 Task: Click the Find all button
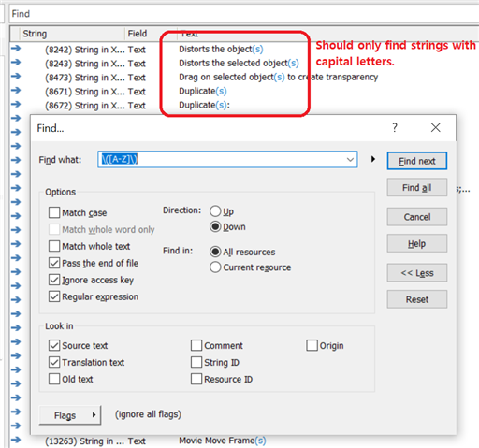(417, 187)
